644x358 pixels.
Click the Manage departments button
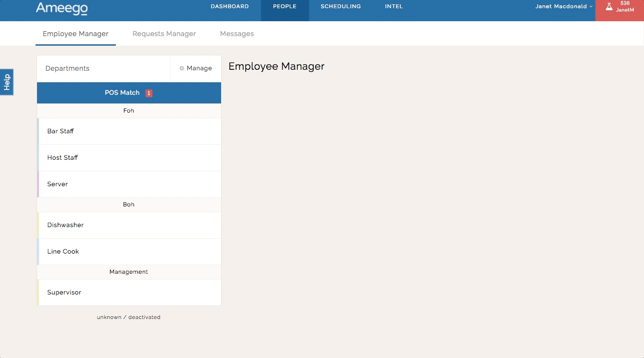pyautogui.click(x=196, y=68)
